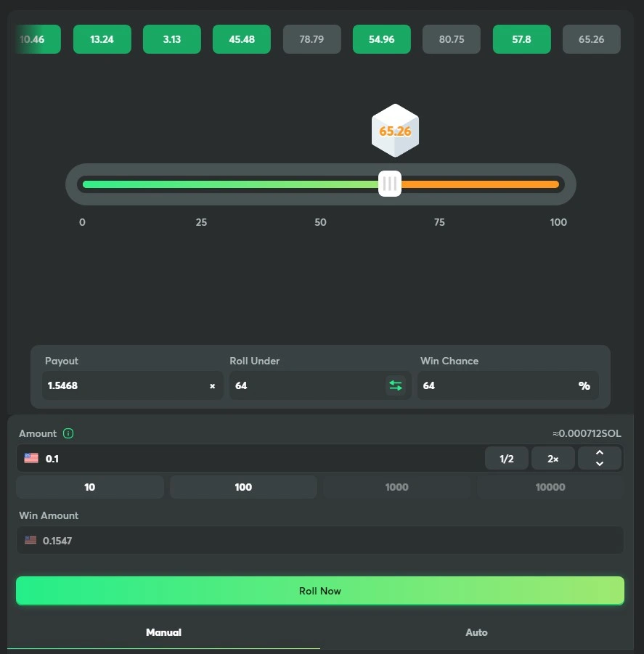Click the 100 label below the slider

point(558,222)
